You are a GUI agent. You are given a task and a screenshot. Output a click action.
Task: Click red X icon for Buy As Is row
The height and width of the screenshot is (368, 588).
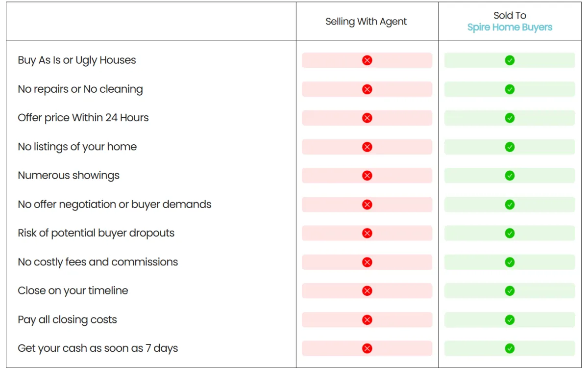click(x=367, y=60)
